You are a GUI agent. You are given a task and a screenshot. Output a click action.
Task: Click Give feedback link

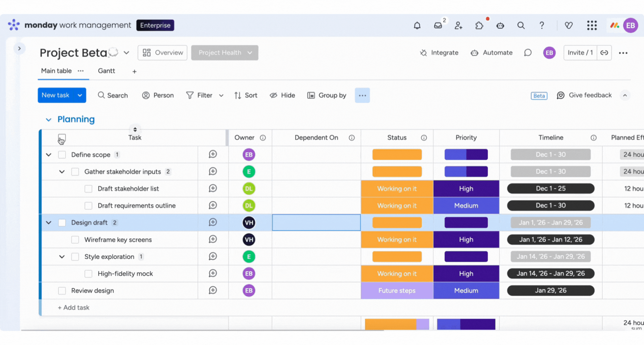click(x=584, y=95)
